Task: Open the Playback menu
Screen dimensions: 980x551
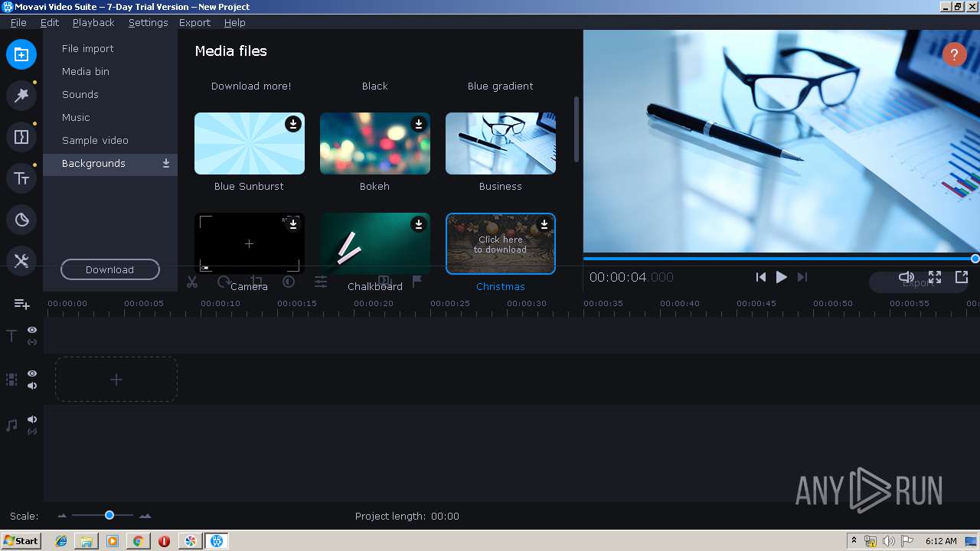Action: tap(93, 22)
